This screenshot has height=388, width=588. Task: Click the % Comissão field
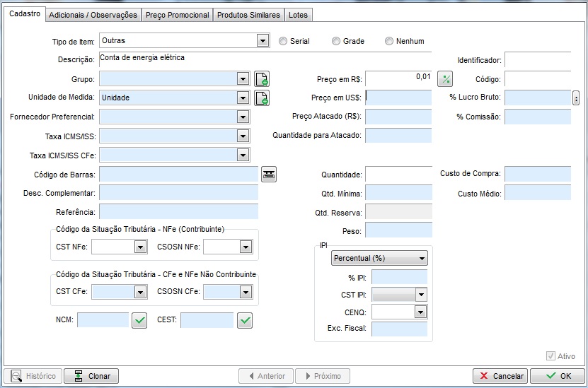pos(538,117)
